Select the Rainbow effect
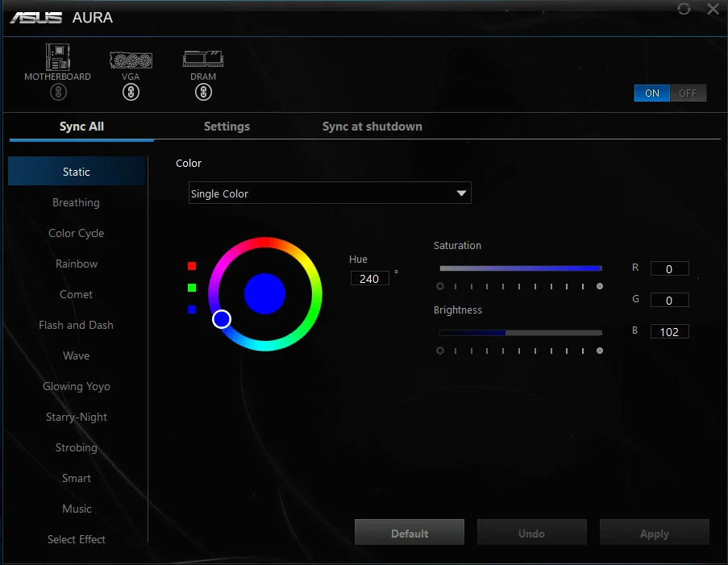The image size is (728, 565). pos(77,264)
